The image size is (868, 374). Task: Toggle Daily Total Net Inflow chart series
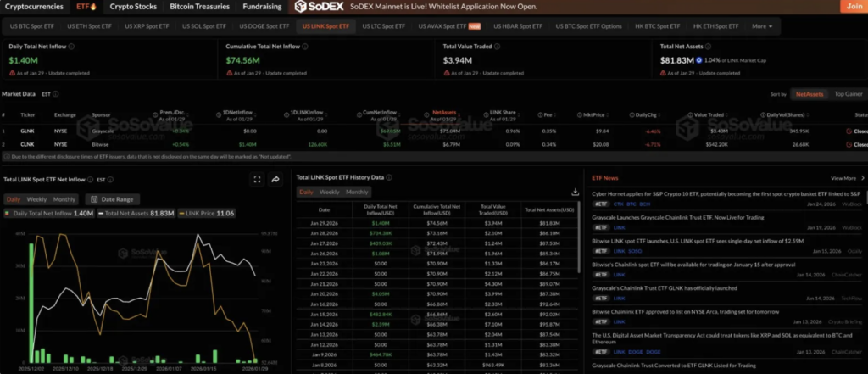pos(48,214)
